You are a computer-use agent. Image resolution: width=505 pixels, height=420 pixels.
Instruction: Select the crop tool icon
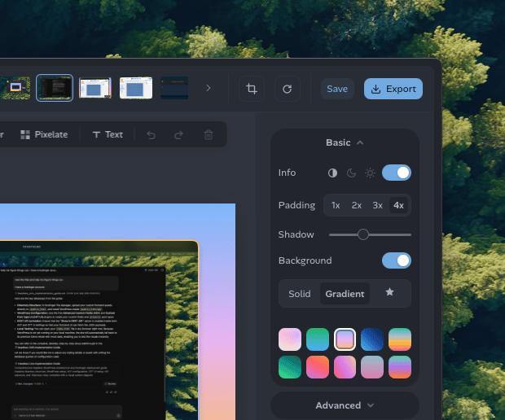click(x=252, y=89)
